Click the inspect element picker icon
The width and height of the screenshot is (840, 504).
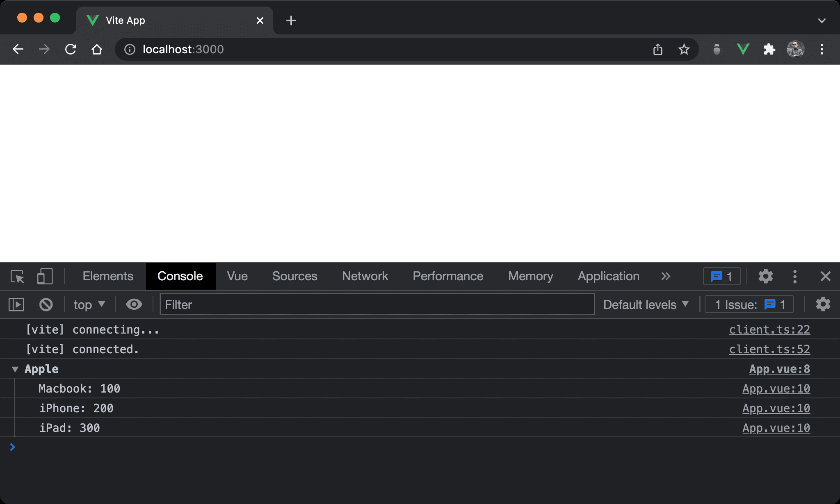17,277
